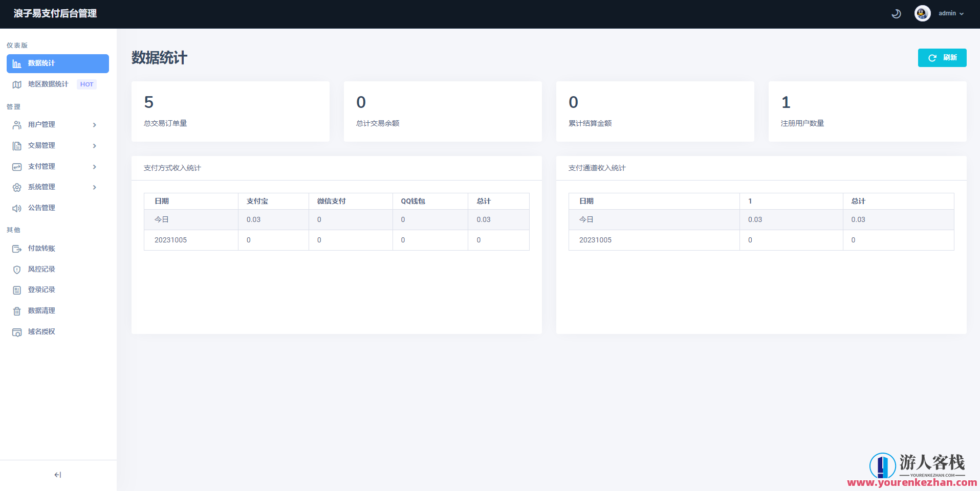The image size is (980, 491).
Task: Click the 浪子易支付后台管理 site title
Action: point(55,14)
